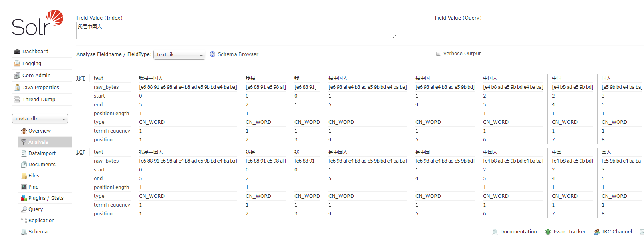Viewport: 644px width, 235px height.
Task: Open the Documentation link
Action: click(518, 232)
